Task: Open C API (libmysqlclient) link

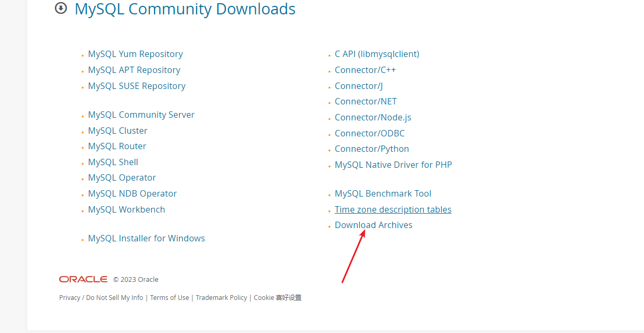Action: click(x=377, y=54)
